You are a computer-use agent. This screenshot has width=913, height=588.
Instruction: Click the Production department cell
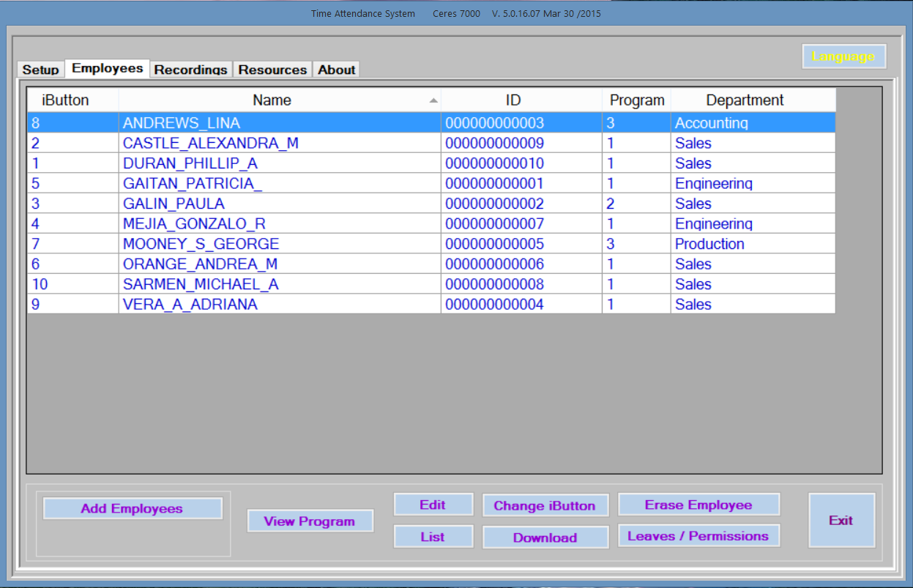click(x=753, y=243)
